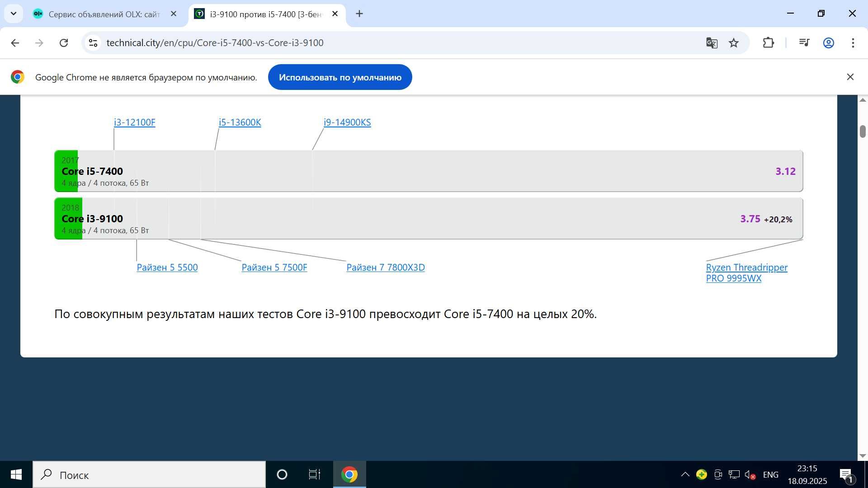Open the Райзен 5 5500 link
The width and height of the screenshot is (868, 488).
(167, 267)
